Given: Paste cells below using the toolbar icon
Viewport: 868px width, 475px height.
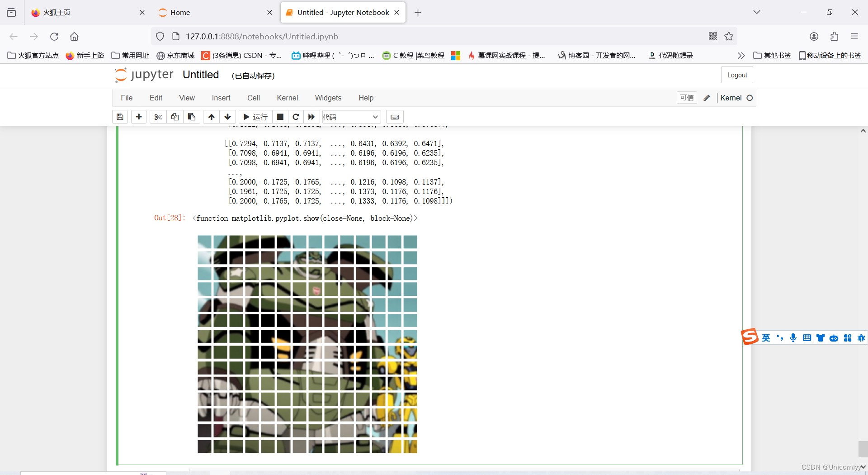Looking at the screenshot, I should point(192,117).
